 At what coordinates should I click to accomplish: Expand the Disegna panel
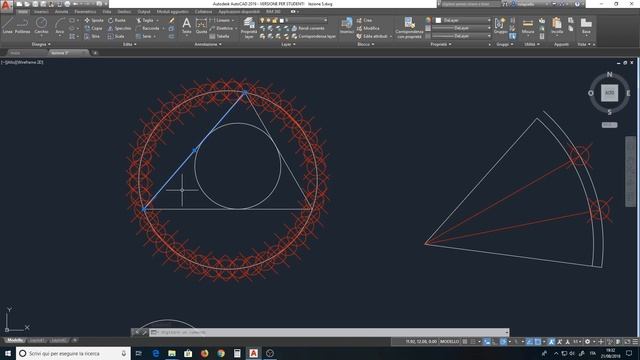click(x=41, y=44)
